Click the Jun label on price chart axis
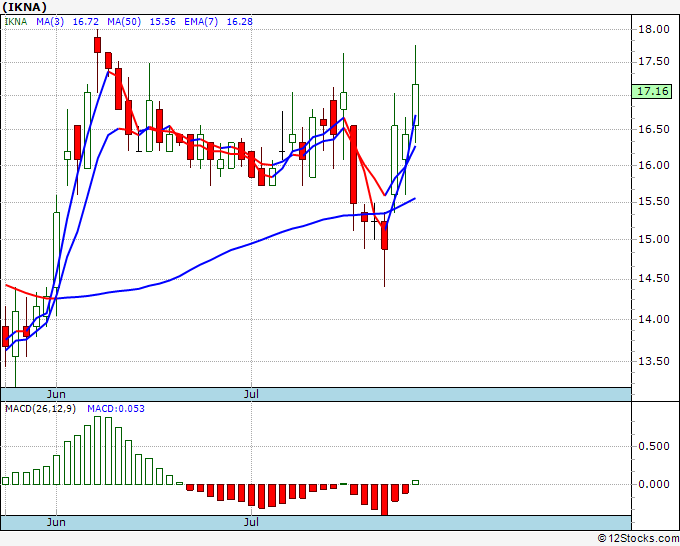 pos(56,394)
